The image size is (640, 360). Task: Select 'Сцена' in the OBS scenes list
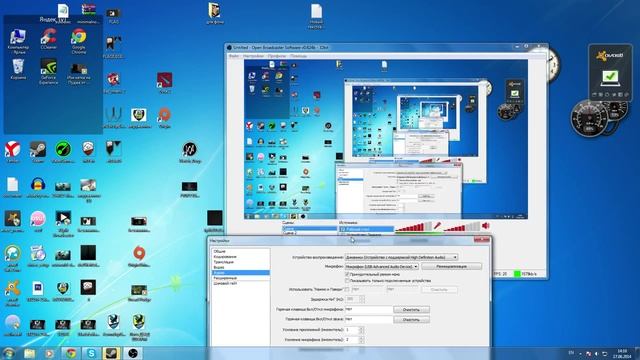point(310,229)
